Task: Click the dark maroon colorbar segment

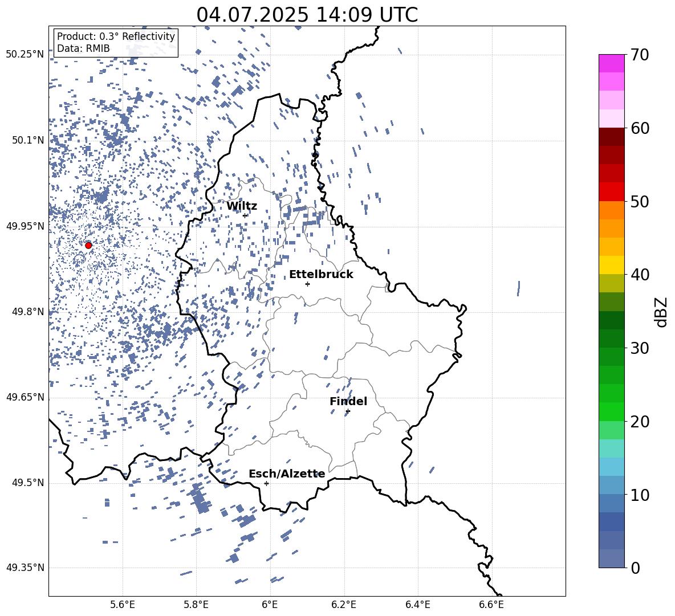Action: point(611,137)
